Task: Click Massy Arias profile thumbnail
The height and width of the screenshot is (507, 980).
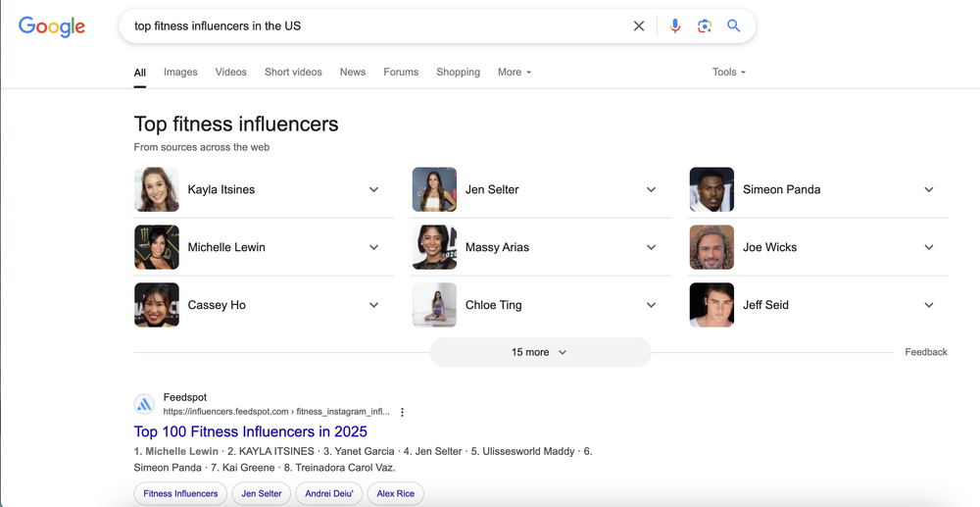Action: (434, 247)
